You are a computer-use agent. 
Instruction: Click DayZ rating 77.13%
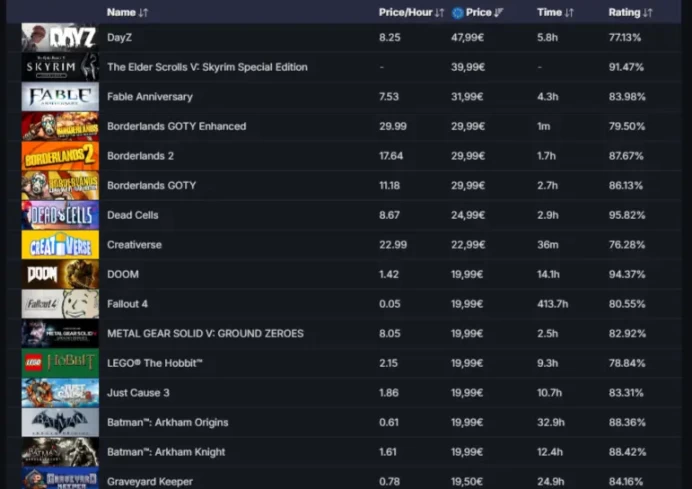(624, 38)
